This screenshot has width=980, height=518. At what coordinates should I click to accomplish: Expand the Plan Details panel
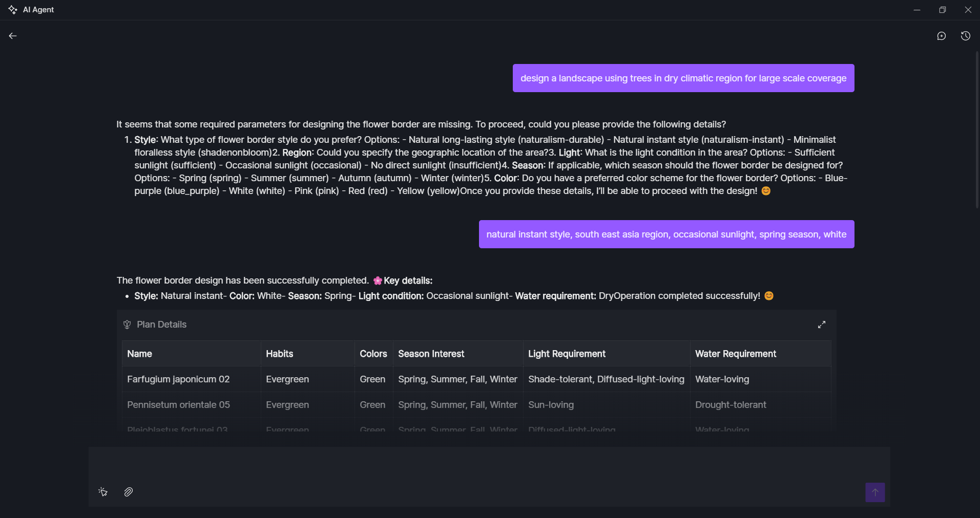tap(821, 325)
